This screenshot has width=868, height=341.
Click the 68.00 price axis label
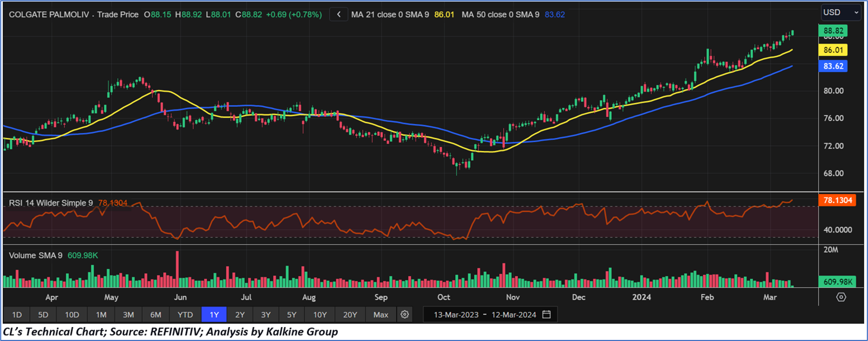[833, 173]
